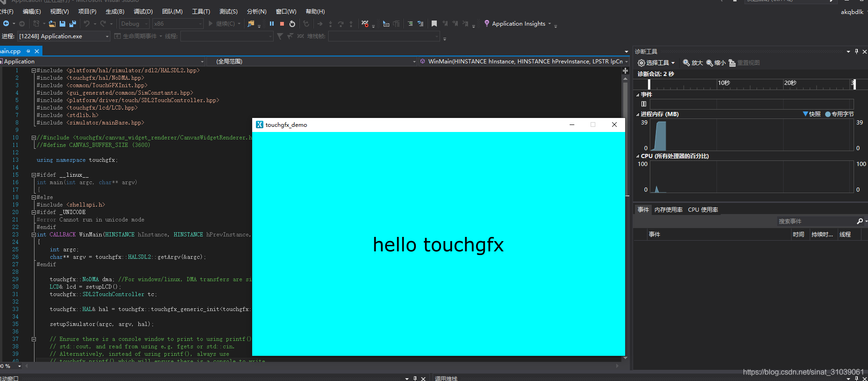This screenshot has width=868, height=381.
Task: Click the Step Out icon
Action: (x=351, y=23)
